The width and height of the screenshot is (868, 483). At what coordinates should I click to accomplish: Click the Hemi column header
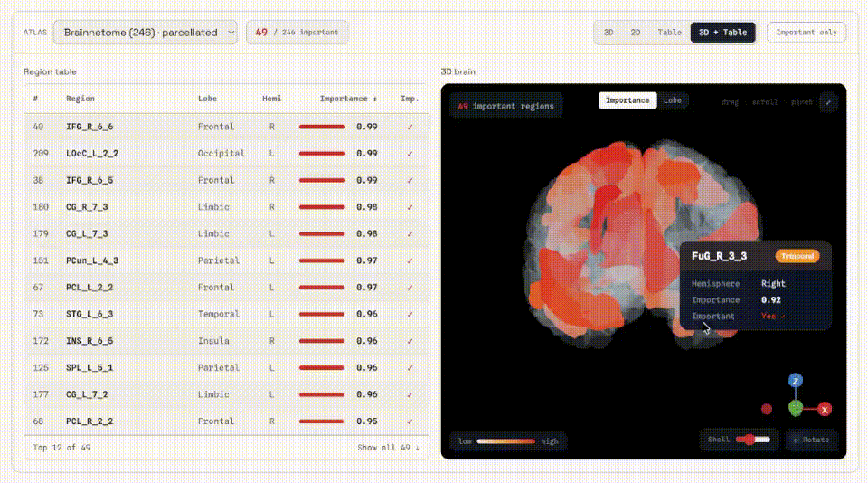[271, 99]
